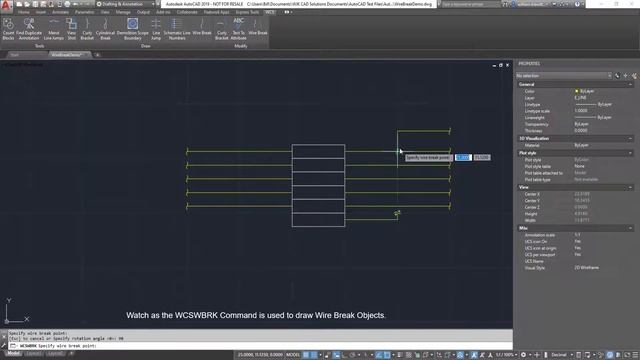Toggle snap mode in the status bar

(313, 355)
